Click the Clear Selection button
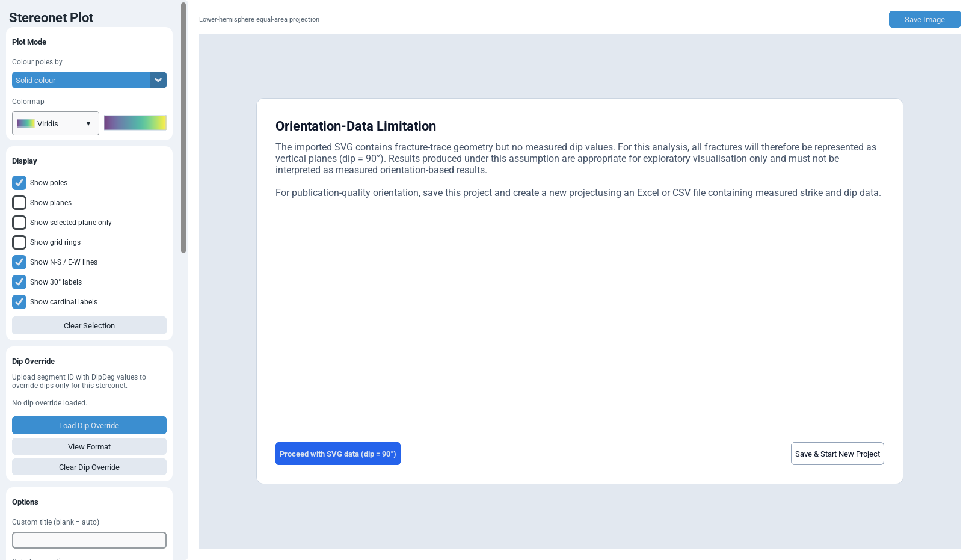Image resolution: width=972 pixels, height=560 pixels. click(89, 325)
